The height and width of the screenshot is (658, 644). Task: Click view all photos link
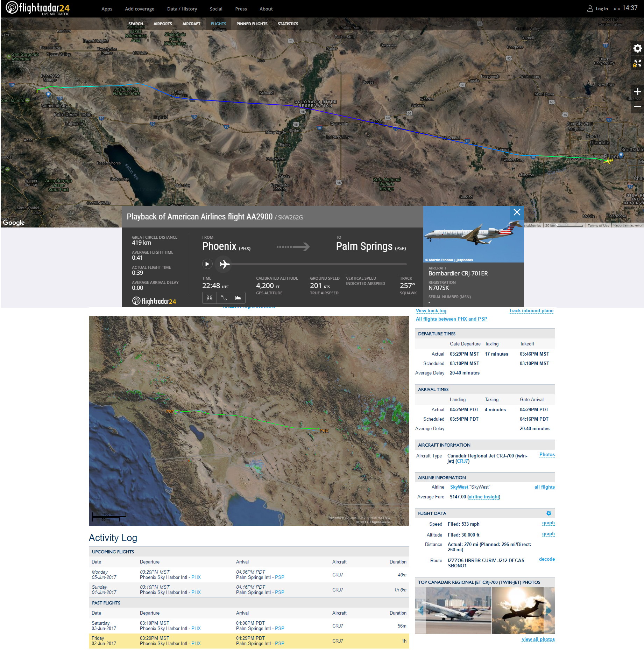[x=538, y=639]
